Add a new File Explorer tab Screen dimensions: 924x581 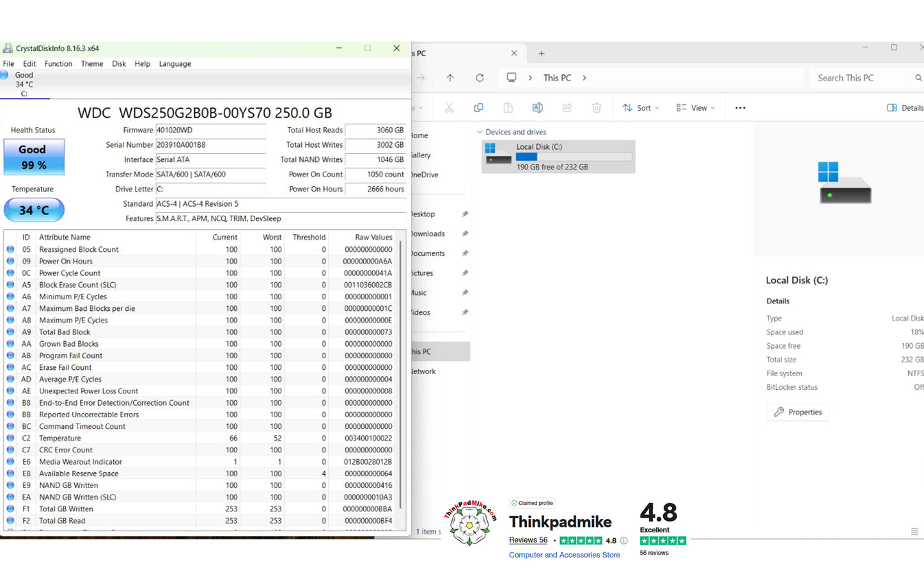click(x=542, y=53)
